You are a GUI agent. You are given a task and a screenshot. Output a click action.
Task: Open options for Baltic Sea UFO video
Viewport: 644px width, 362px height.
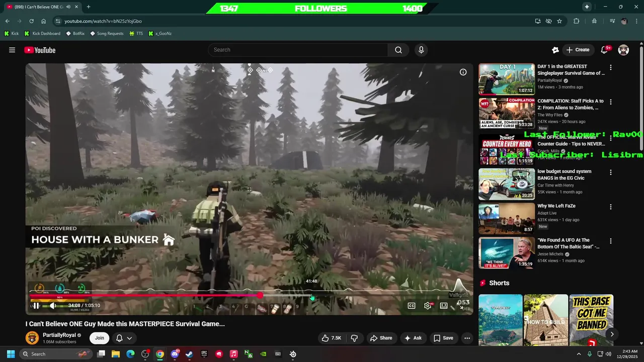click(611, 241)
